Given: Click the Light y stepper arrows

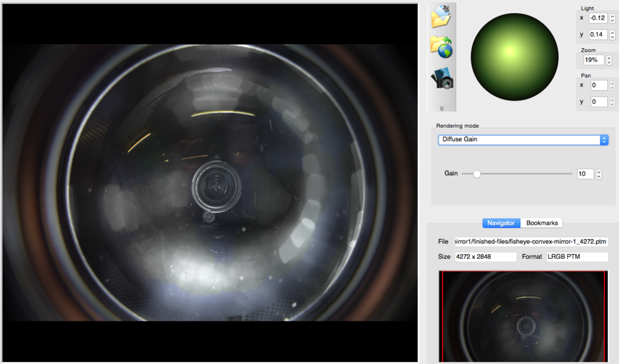Looking at the screenshot, I should click(612, 35).
